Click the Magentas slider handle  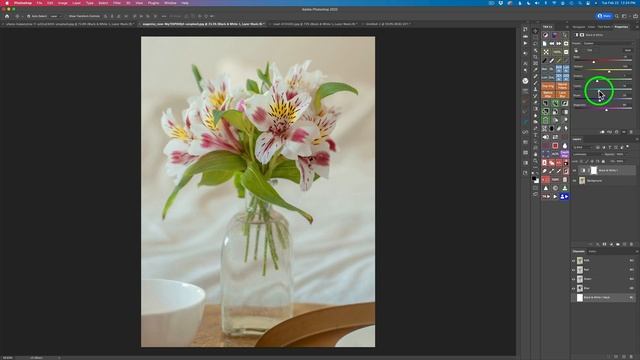[606, 110]
